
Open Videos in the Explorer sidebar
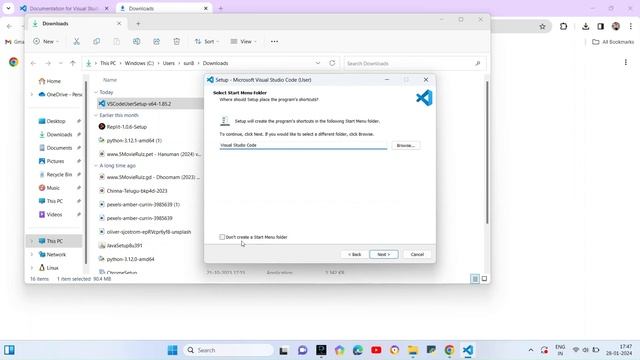[x=54, y=214]
